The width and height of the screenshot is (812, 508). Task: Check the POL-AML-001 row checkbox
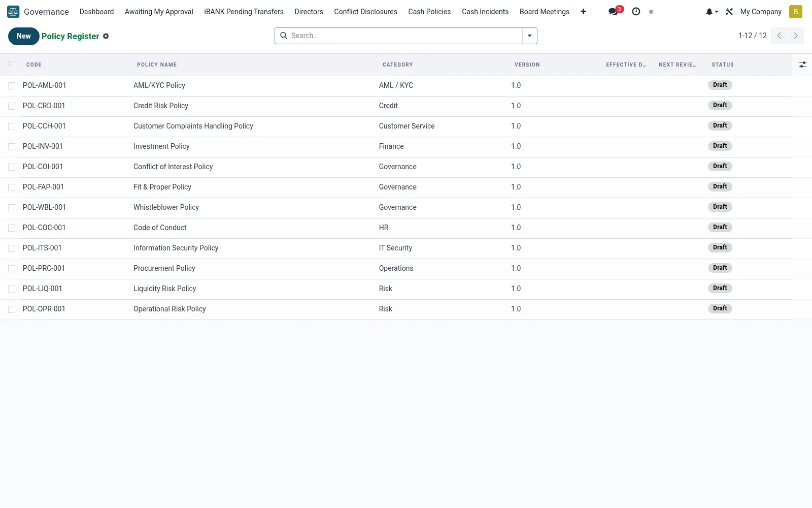point(12,86)
